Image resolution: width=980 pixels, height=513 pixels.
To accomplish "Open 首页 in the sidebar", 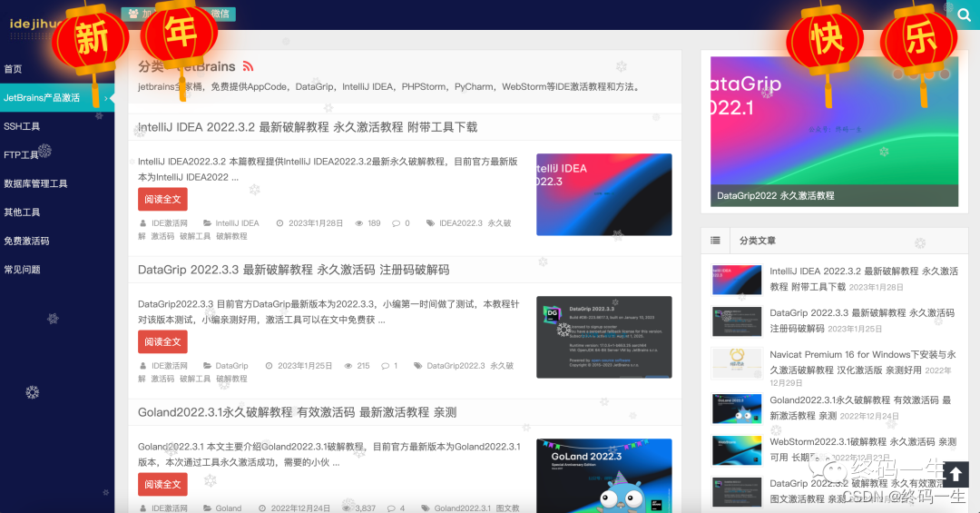I will (x=13, y=69).
